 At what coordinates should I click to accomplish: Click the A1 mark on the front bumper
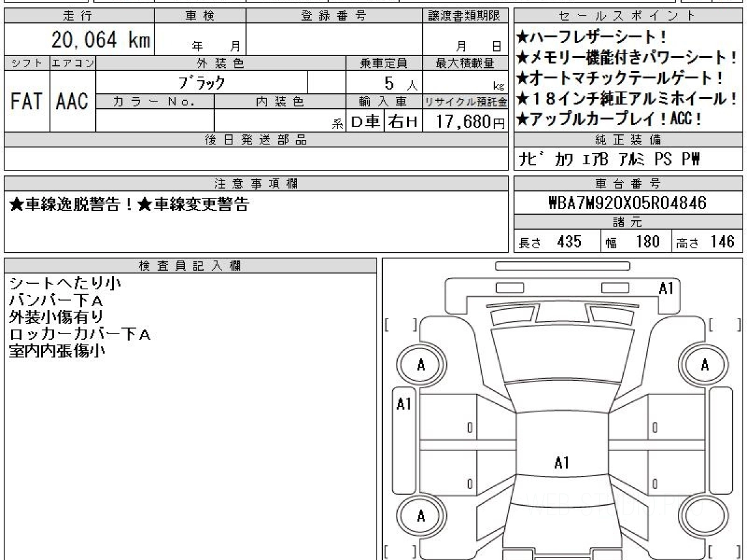667,288
